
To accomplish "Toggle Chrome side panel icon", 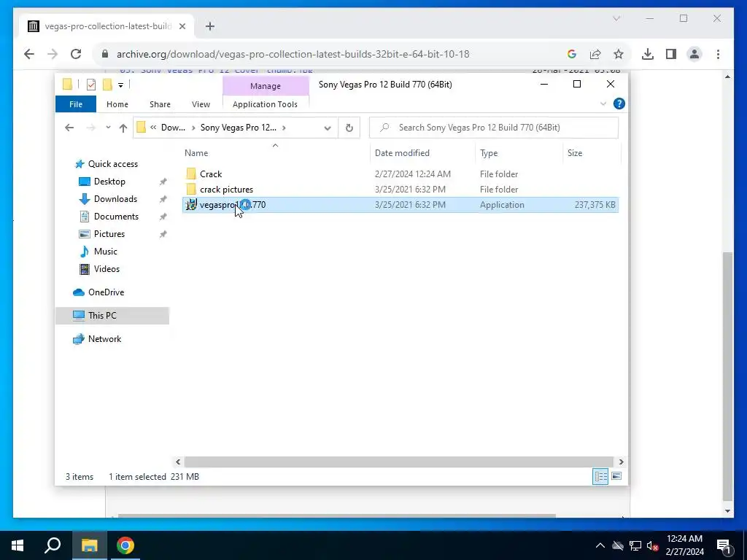I will pos(671,54).
